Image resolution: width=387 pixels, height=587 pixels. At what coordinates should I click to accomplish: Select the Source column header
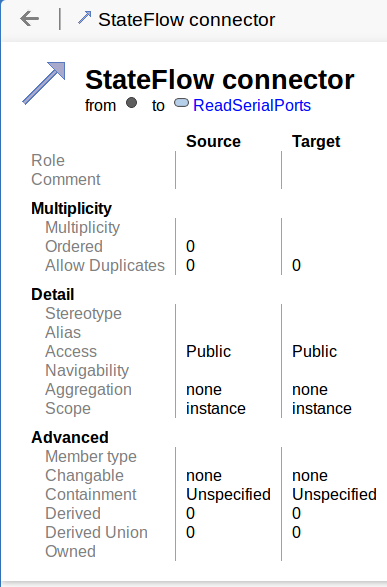213,142
